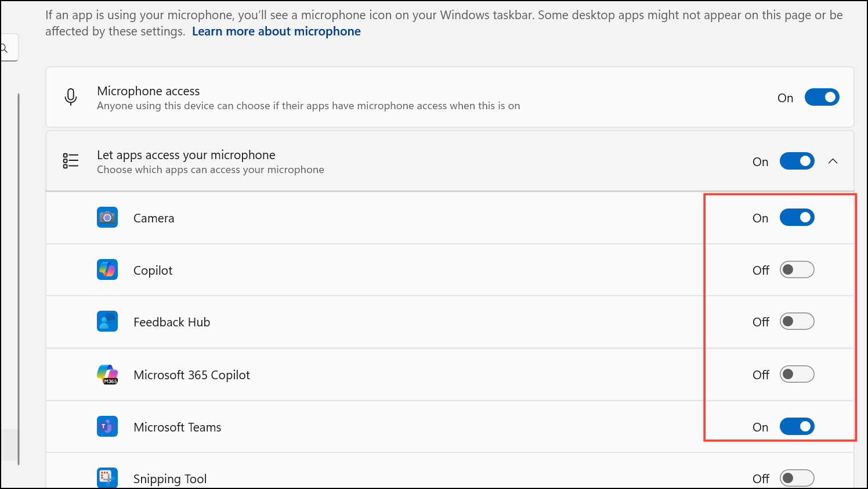
Task: Enable microphone for Feedback Hub
Action: [x=797, y=322]
